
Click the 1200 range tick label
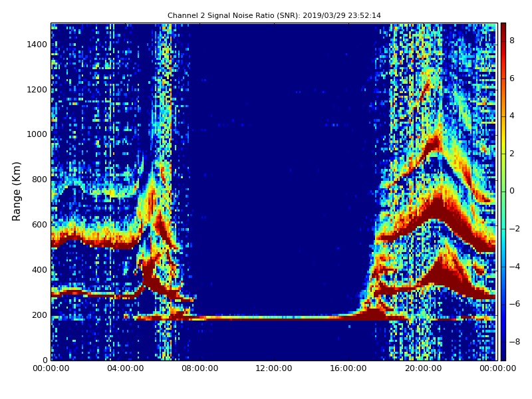pyautogui.click(x=37, y=90)
